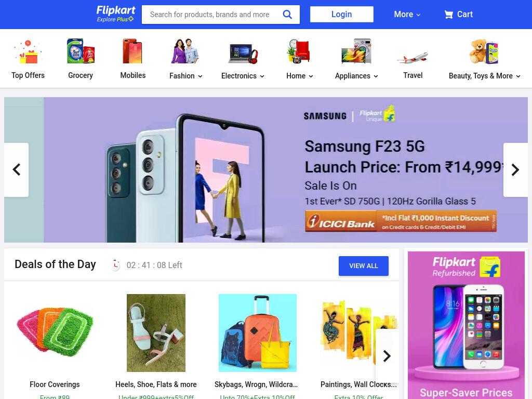Open the Floor Coverings deal thumbnail

[x=55, y=332]
